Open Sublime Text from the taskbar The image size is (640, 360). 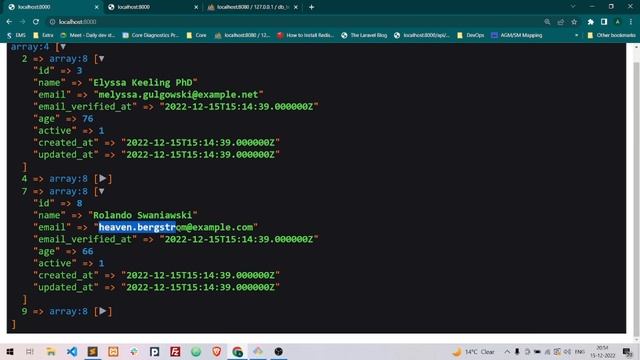coord(92,351)
